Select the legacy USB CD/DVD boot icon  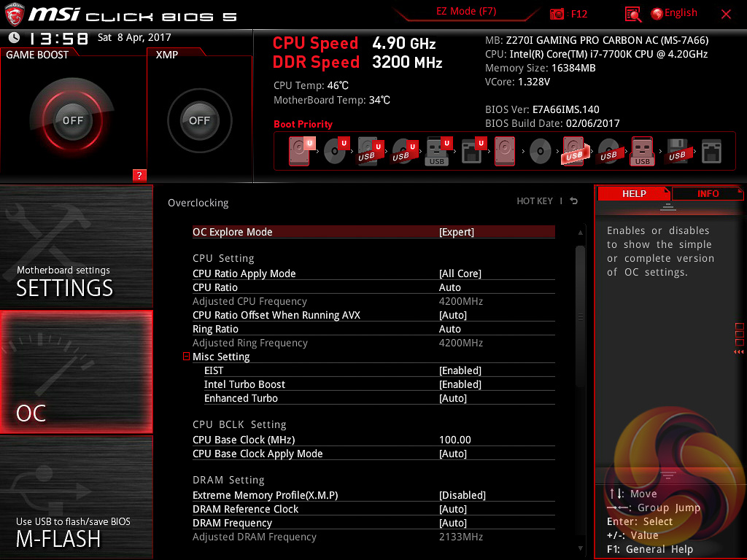pyautogui.click(x=609, y=152)
